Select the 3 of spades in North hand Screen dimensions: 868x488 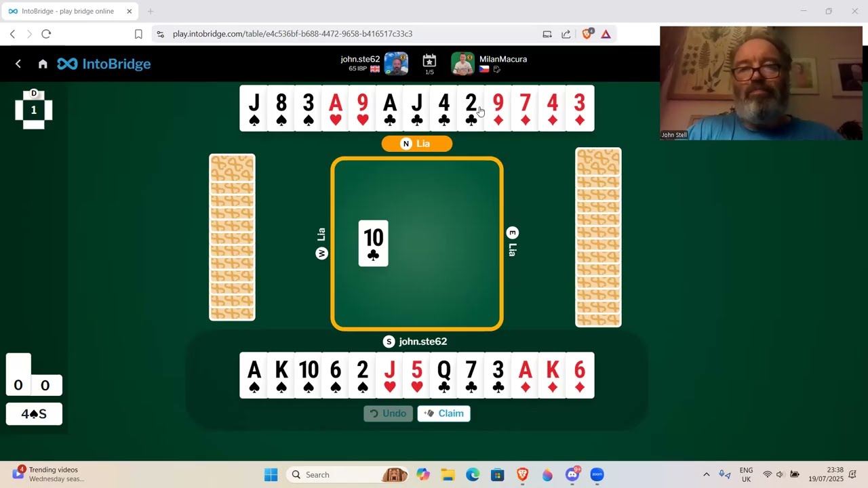(308, 108)
